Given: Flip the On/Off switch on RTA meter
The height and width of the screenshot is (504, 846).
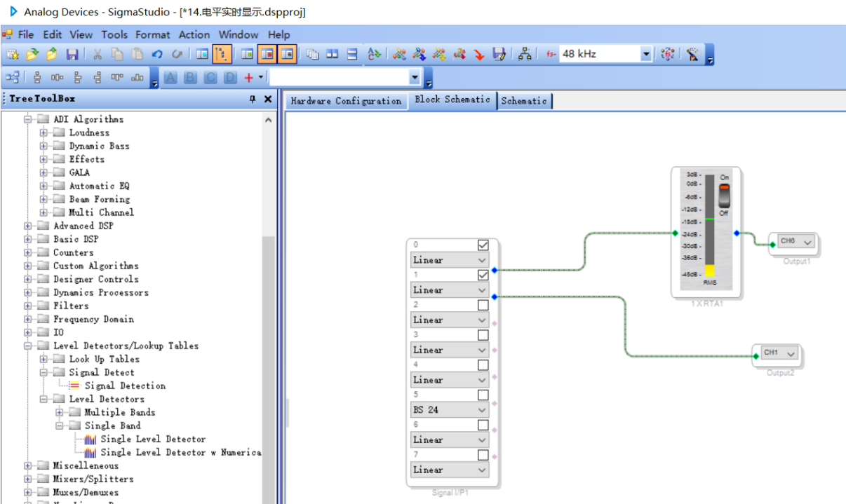Looking at the screenshot, I should coord(724,195).
